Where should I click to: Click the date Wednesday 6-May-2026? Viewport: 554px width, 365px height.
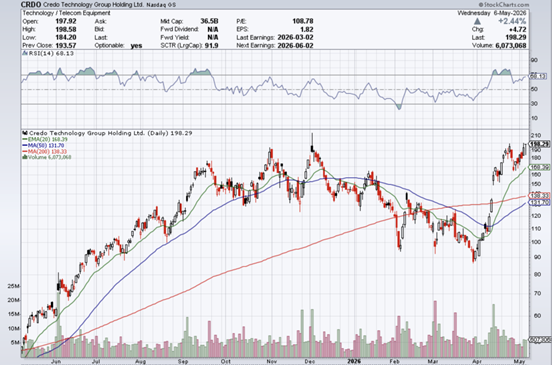492,13
